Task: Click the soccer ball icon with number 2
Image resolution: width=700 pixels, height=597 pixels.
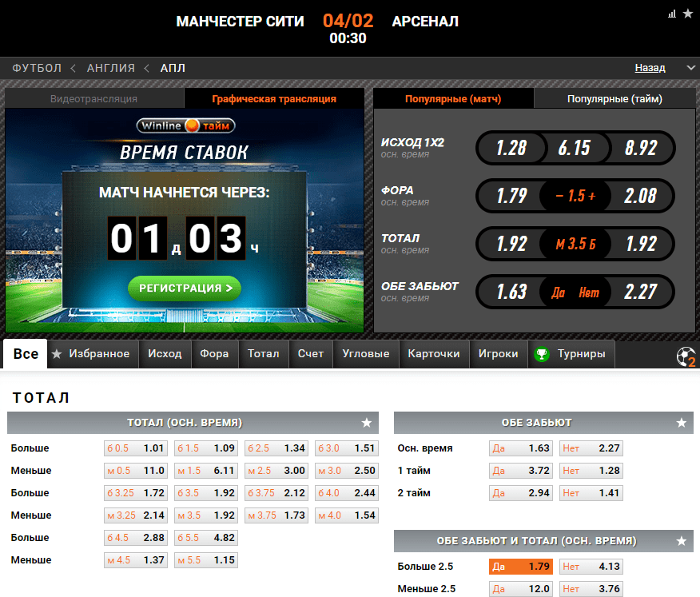Action: coord(686,356)
